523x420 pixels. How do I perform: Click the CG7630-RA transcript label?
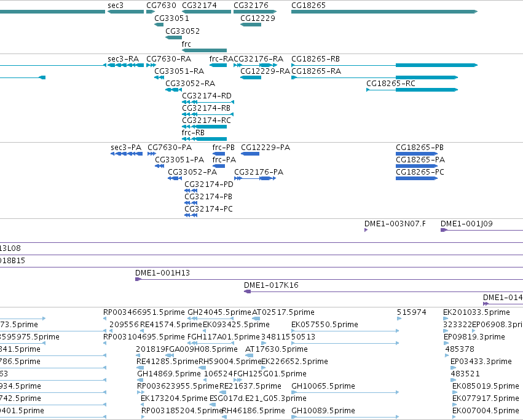pyautogui.click(x=169, y=59)
